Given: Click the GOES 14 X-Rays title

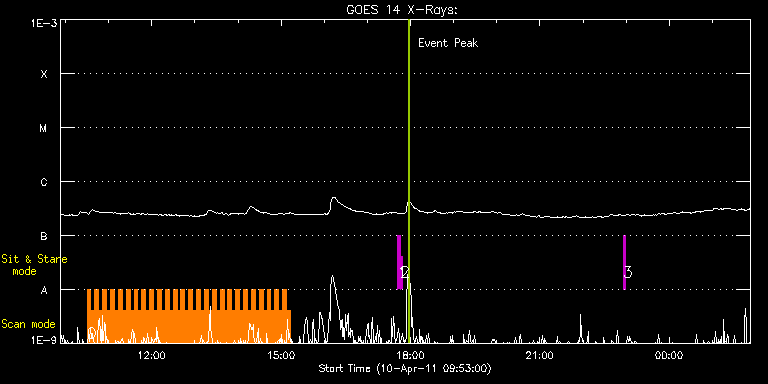Looking at the screenshot, I should [x=402, y=10].
